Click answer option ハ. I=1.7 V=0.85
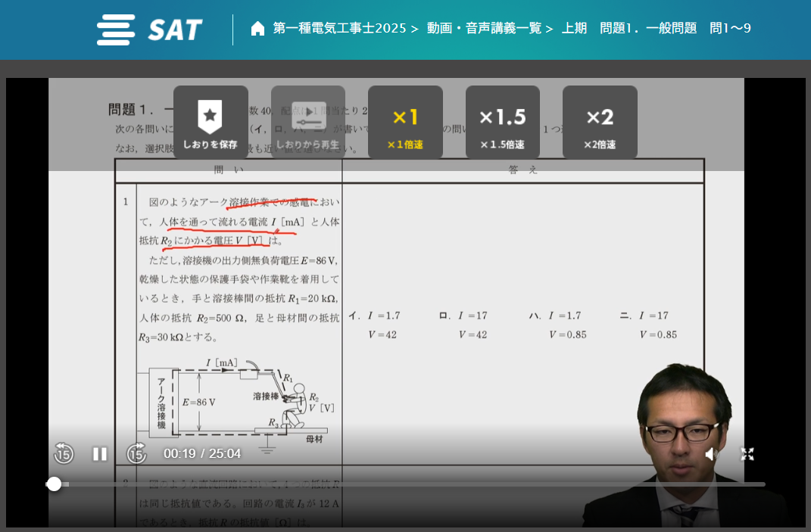 pyautogui.click(x=557, y=325)
